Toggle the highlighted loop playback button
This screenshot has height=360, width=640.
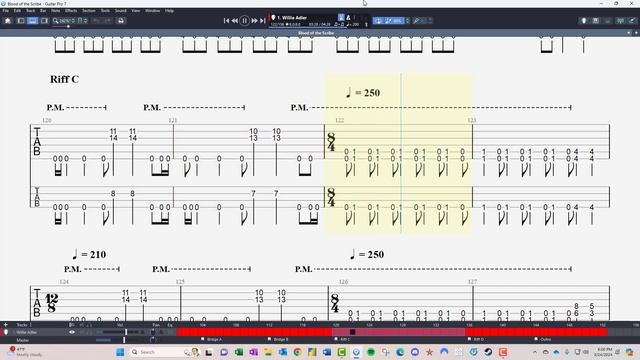378,20
